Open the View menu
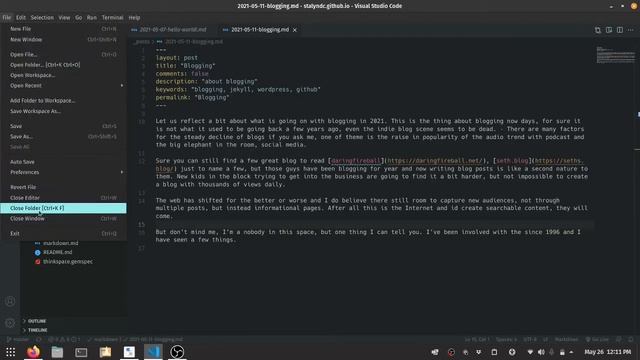 pos(64,18)
